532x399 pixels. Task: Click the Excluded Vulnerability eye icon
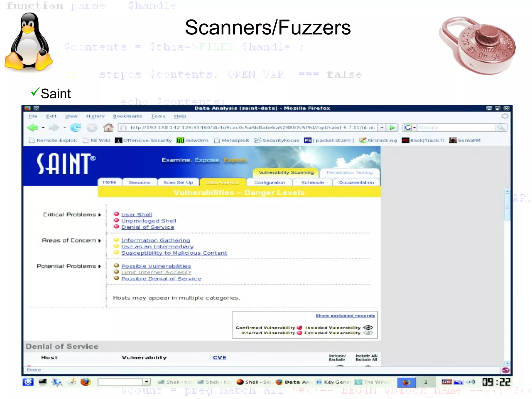tap(368, 333)
